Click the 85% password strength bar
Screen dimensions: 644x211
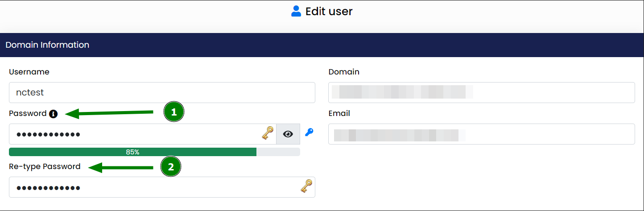point(154,152)
